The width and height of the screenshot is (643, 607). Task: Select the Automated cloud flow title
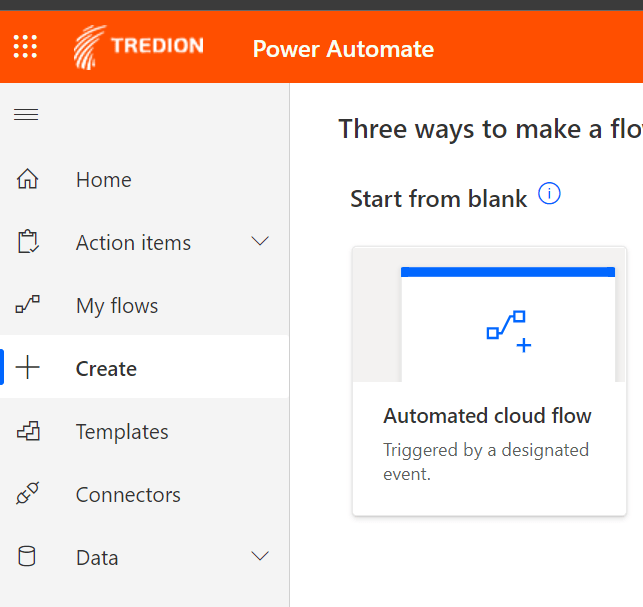click(487, 416)
